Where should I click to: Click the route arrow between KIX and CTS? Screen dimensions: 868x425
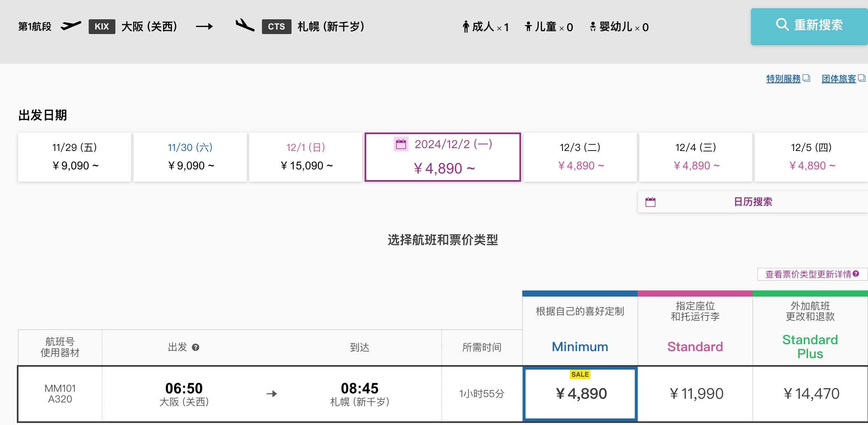tap(204, 27)
